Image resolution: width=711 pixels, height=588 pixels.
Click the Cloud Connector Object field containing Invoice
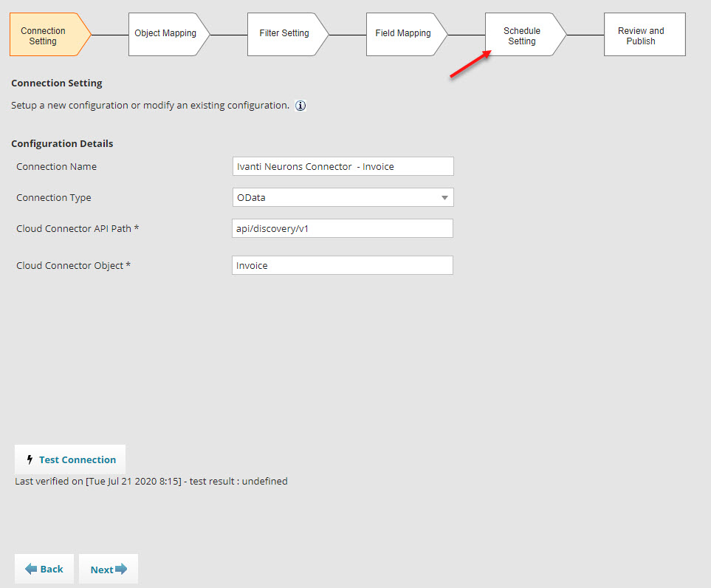343,265
